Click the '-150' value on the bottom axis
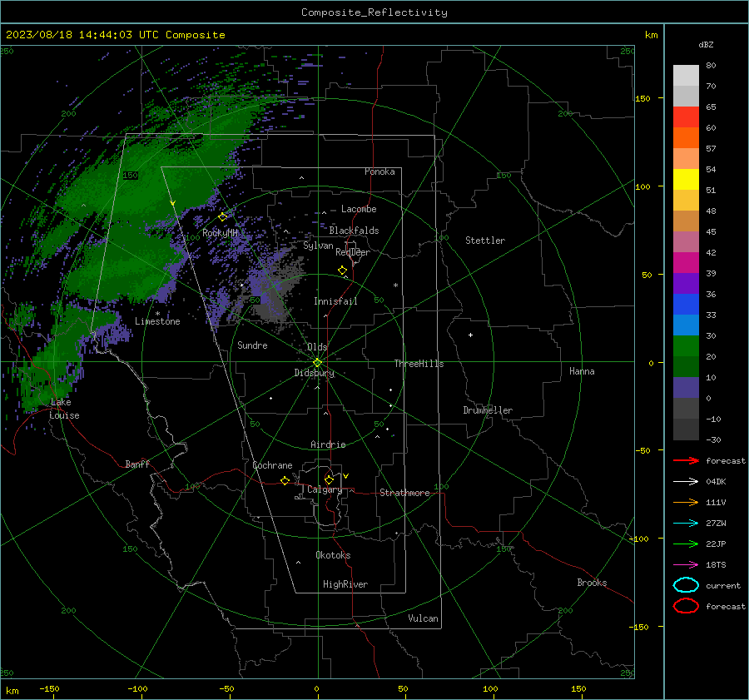This screenshot has width=749, height=700. click(x=49, y=689)
